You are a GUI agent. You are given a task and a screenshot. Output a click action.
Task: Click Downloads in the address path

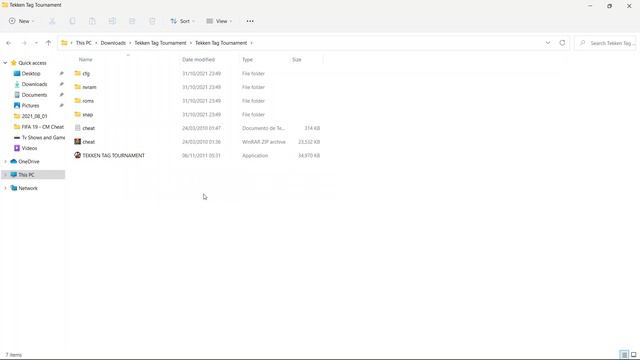point(113,43)
